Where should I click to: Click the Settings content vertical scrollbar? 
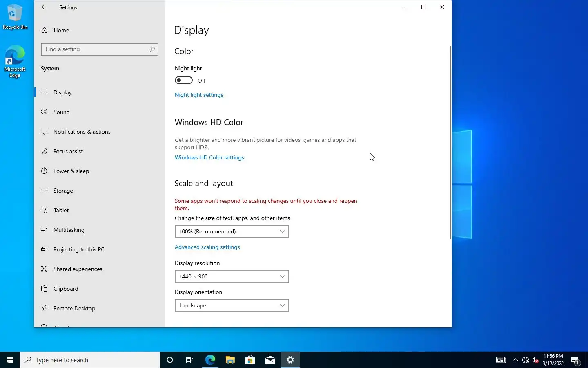(450, 143)
